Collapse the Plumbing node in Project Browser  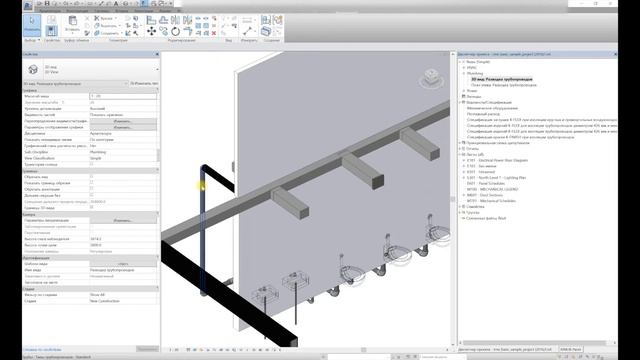pyautogui.click(x=464, y=73)
